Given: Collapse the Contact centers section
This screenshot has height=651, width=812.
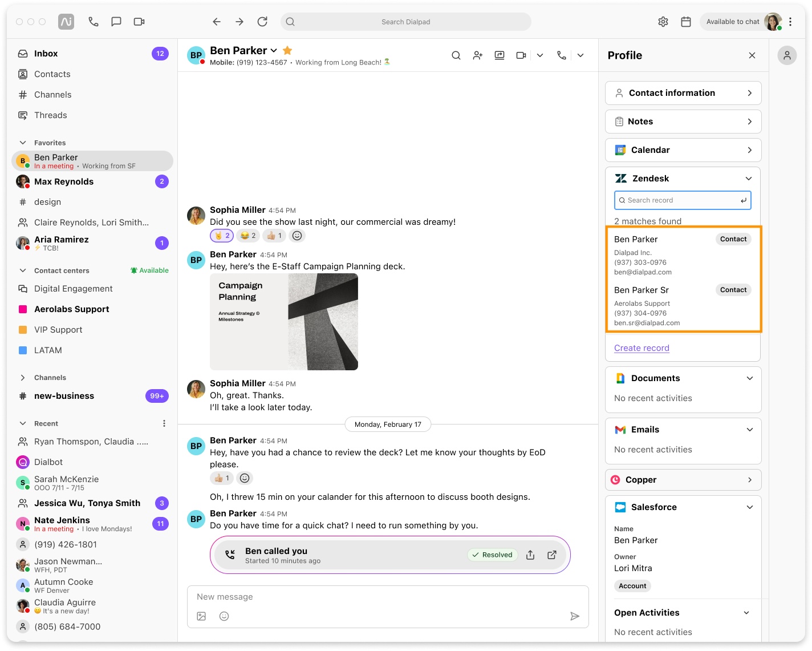Looking at the screenshot, I should (x=23, y=270).
